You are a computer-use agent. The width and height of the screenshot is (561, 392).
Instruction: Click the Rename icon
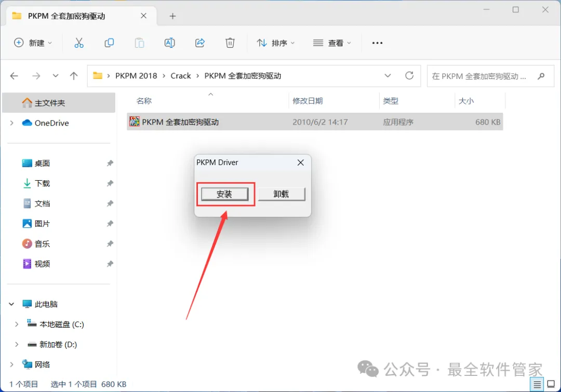169,43
